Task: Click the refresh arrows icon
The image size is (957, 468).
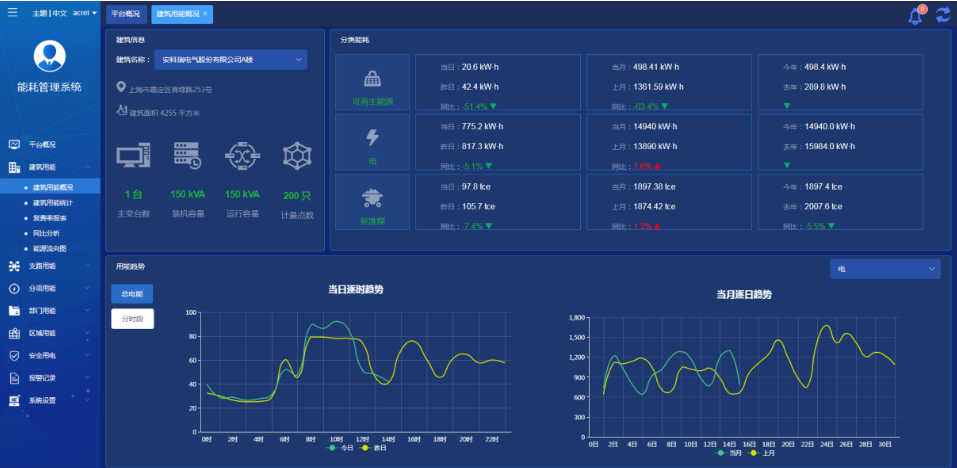Action: (x=943, y=15)
